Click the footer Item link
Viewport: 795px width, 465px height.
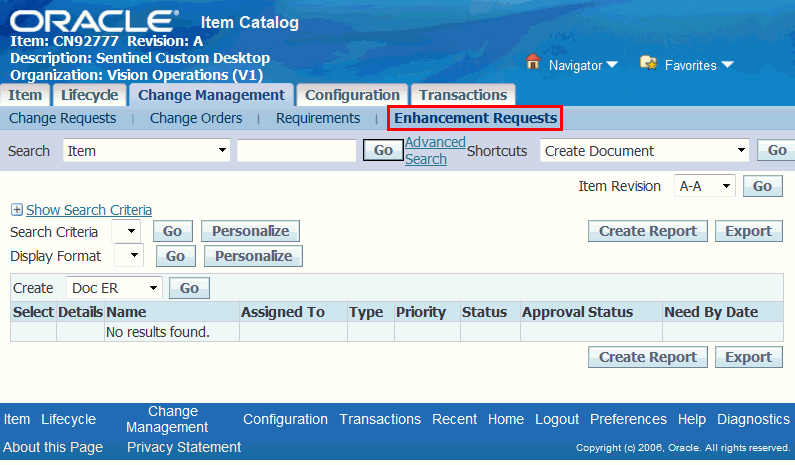[x=17, y=419]
